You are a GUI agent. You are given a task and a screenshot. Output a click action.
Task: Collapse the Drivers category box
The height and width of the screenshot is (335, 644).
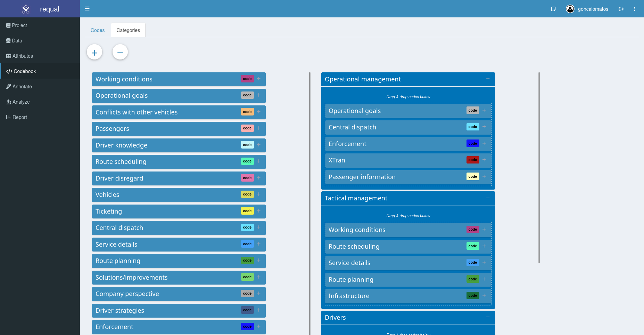488,317
